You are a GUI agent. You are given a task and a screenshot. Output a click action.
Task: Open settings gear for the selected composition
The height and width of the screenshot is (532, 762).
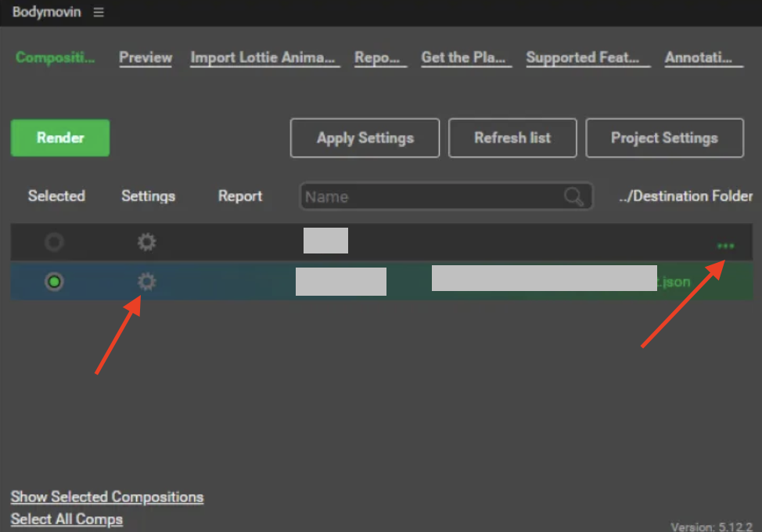[146, 282]
